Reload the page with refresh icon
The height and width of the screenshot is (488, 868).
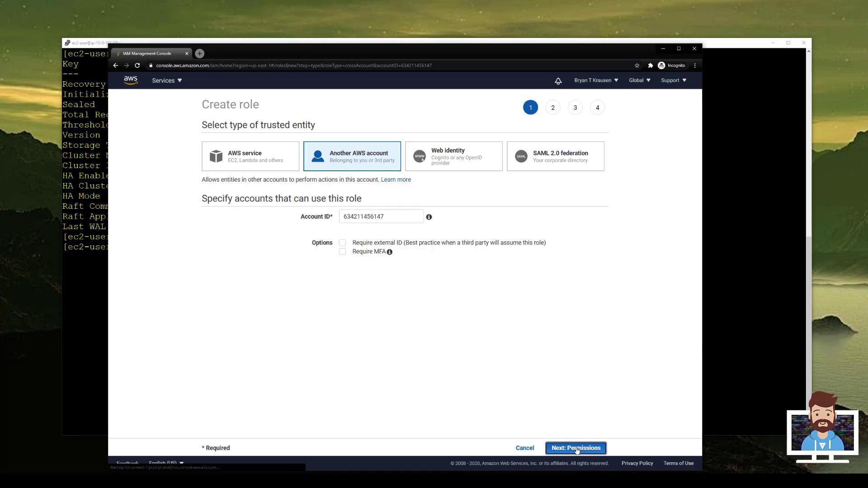(x=137, y=66)
